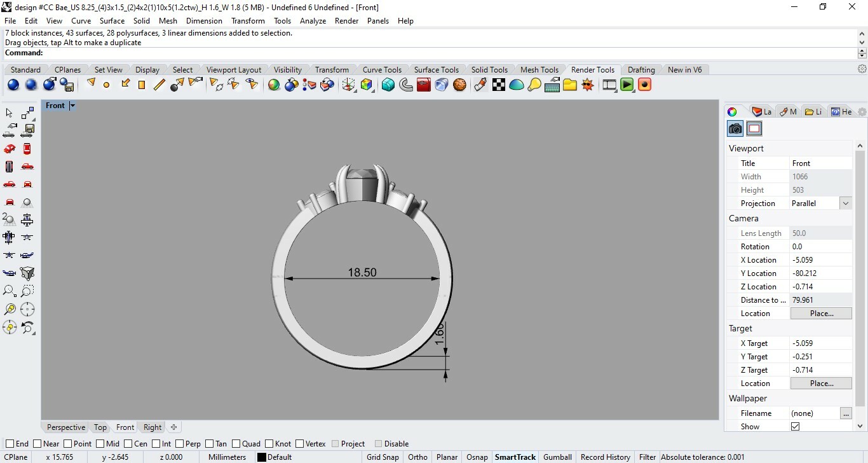
Task: Open the camera viewport properties icon
Action: (x=735, y=128)
